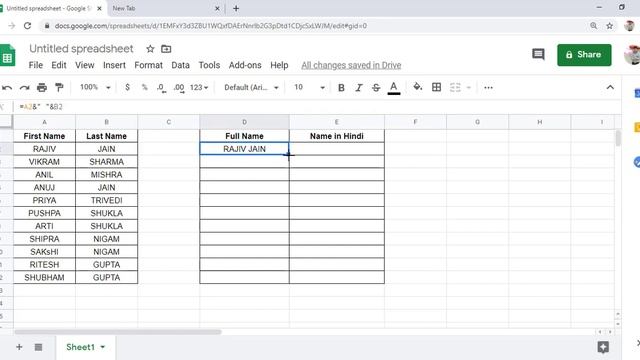Open the Data menu
640x360 pixels.
(180, 65)
